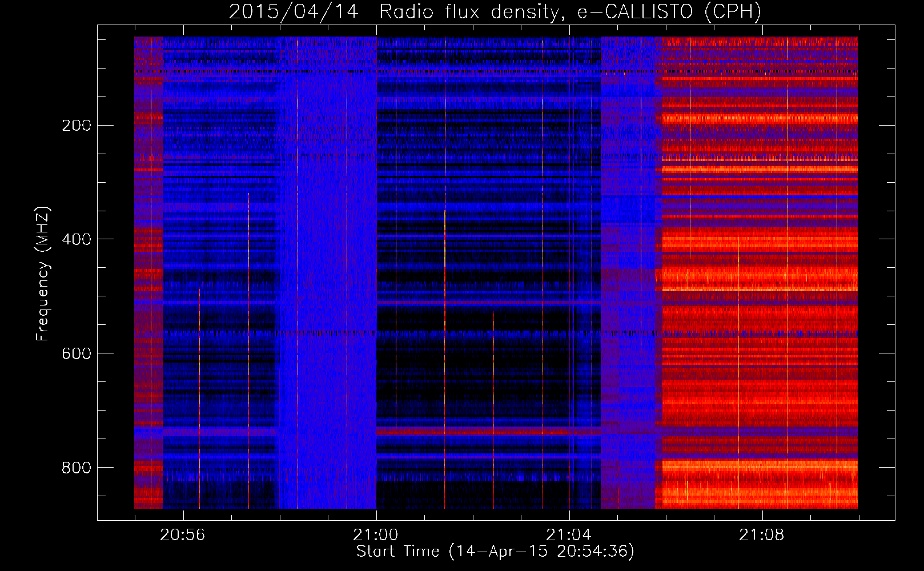The width and height of the screenshot is (924, 571).
Task: Click the 20:56 time tick label
Action: click(x=183, y=535)
